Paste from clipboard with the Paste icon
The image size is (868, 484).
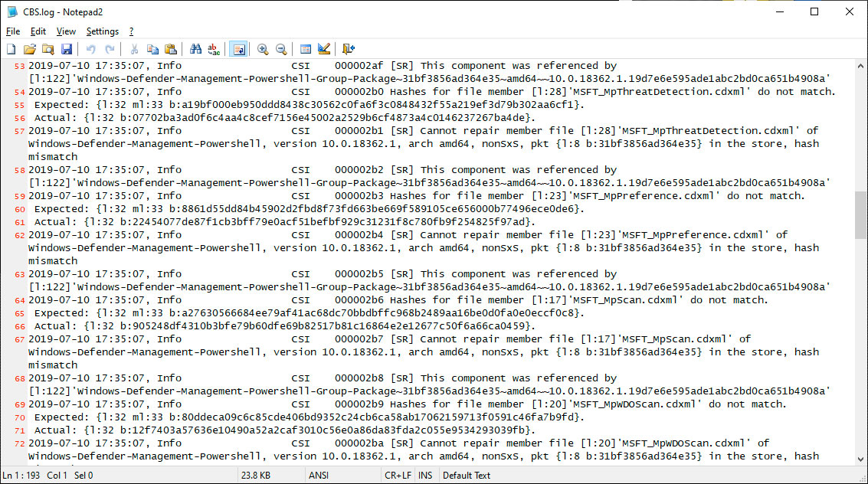(x=171, y=49)
